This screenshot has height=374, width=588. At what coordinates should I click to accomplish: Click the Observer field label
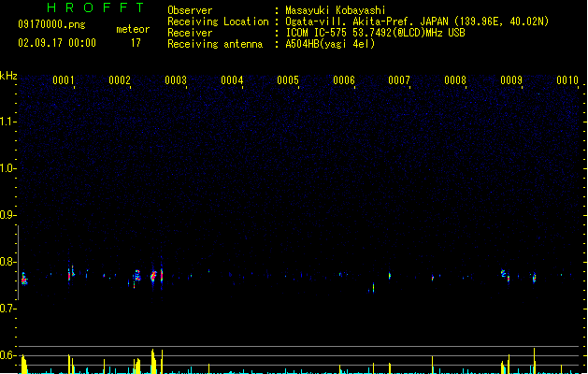point(190,10)
